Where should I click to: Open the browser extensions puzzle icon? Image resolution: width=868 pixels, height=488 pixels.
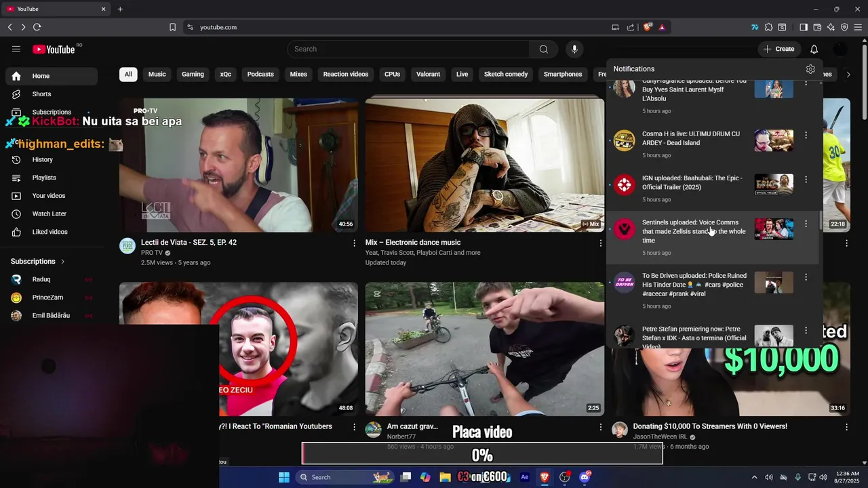768,27
